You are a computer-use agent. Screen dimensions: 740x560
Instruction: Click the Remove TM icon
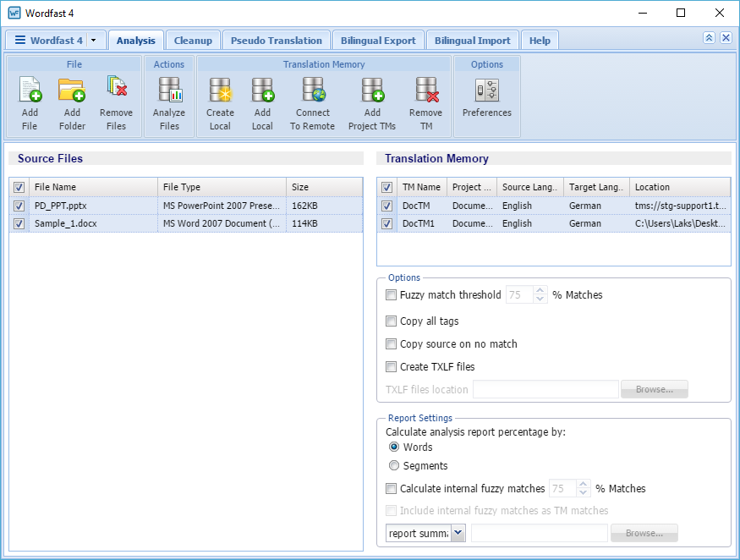click(426, 90)
